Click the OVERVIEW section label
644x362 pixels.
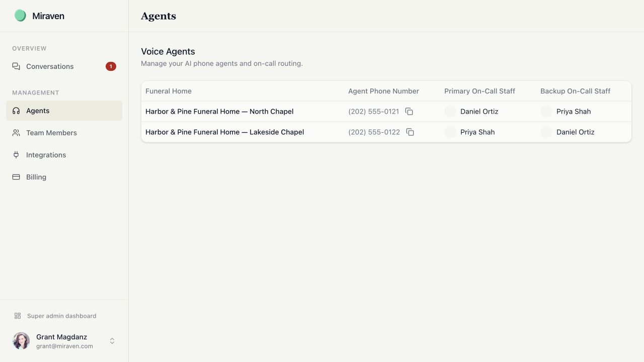tap(29, 48)
